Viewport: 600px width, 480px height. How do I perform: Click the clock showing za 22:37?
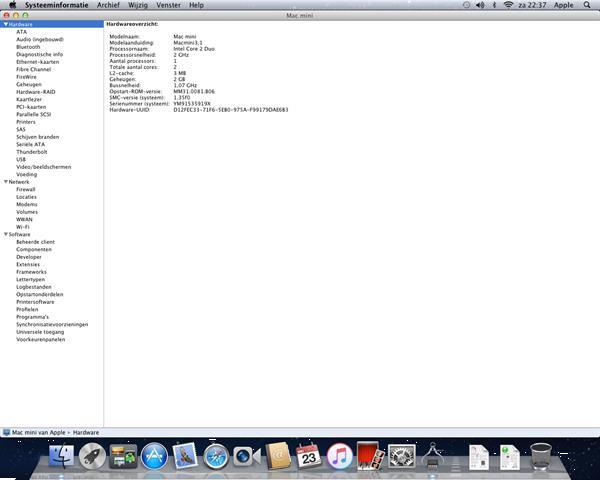pyautogui.click(x=532, y=5)
